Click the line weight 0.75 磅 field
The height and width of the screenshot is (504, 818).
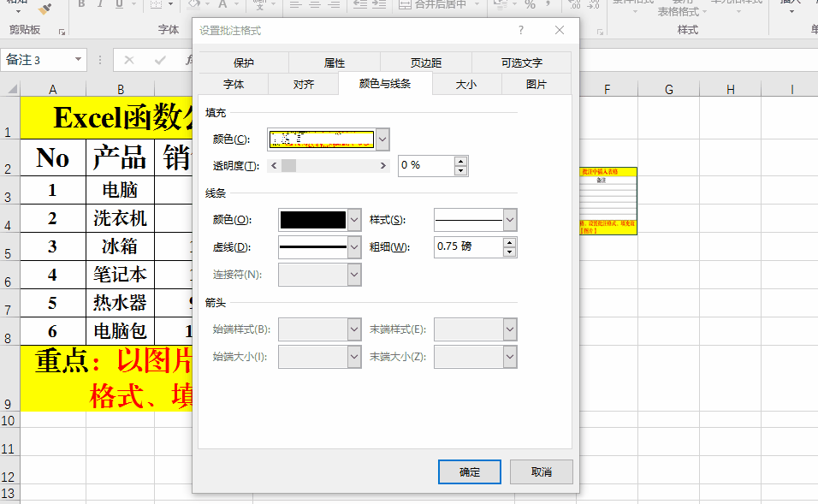click(469, 246)
